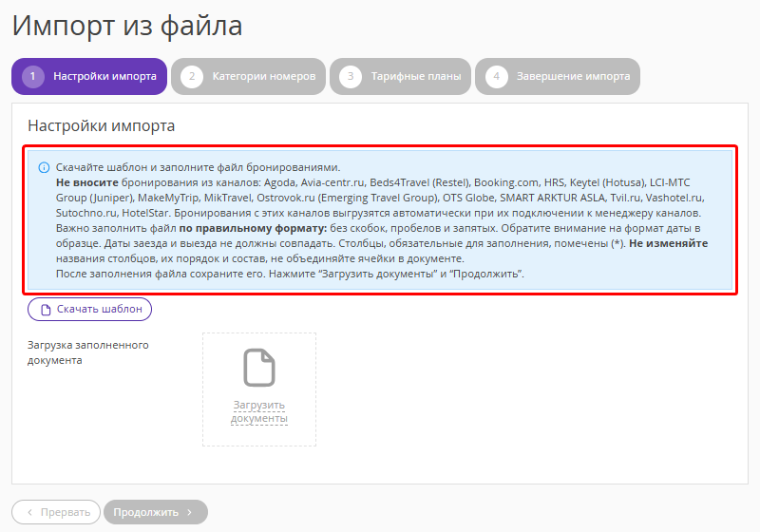The width and height of the screenshot is (760, 532).
Task: Click the left chevron on "Прервать"
Action: click(30, 512)
